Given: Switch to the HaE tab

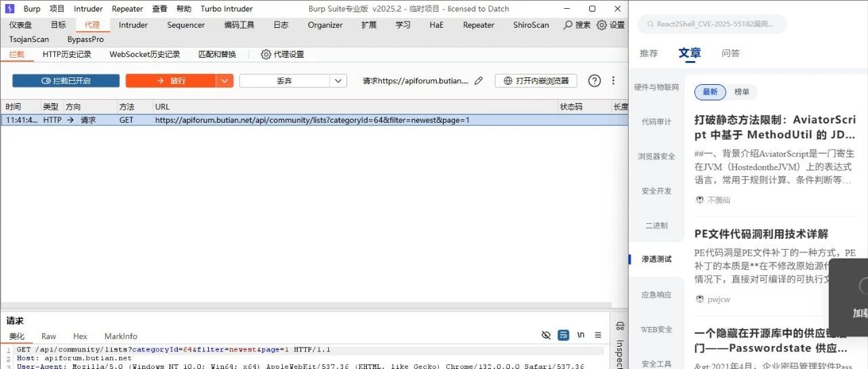Looking at the screenshot, I should tap(437, 25).
